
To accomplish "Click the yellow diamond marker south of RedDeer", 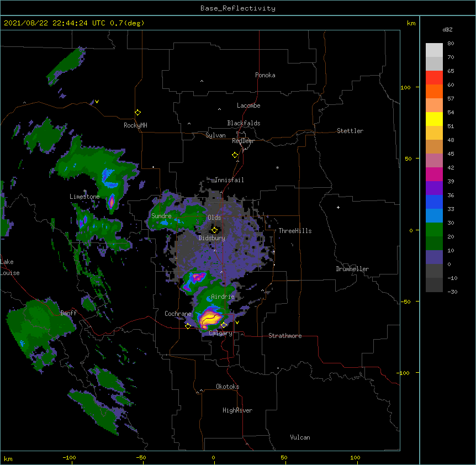I will pyautogui.click(x=235, y=155).
